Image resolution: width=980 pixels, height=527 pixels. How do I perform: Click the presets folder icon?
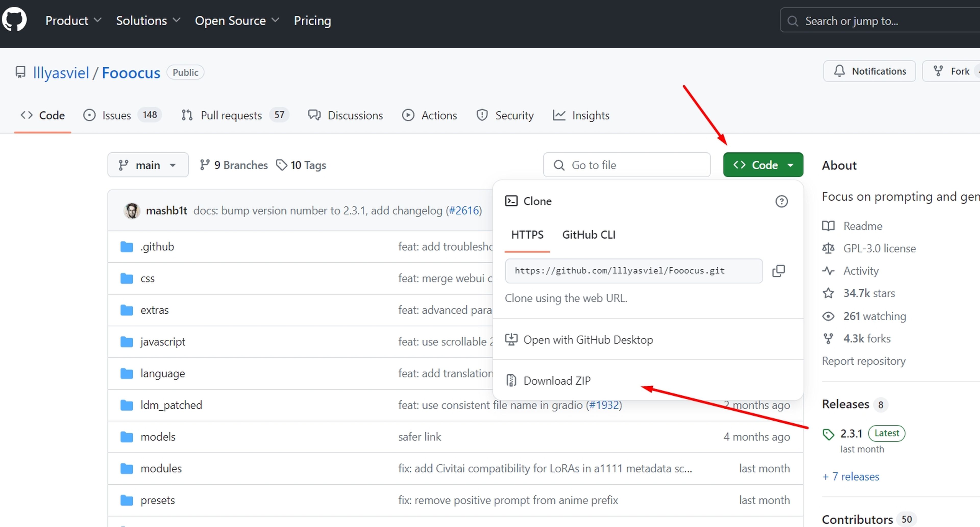[x=127, y=500]
